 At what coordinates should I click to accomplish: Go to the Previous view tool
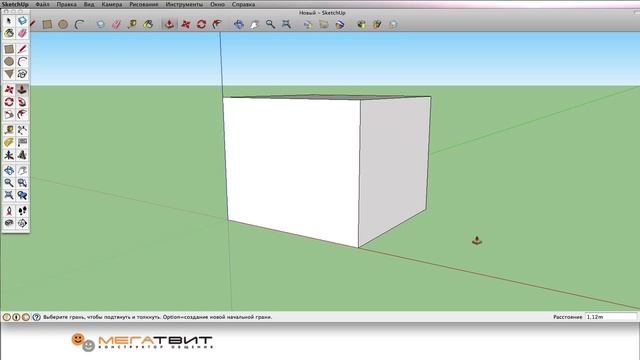tap(22, 195)
